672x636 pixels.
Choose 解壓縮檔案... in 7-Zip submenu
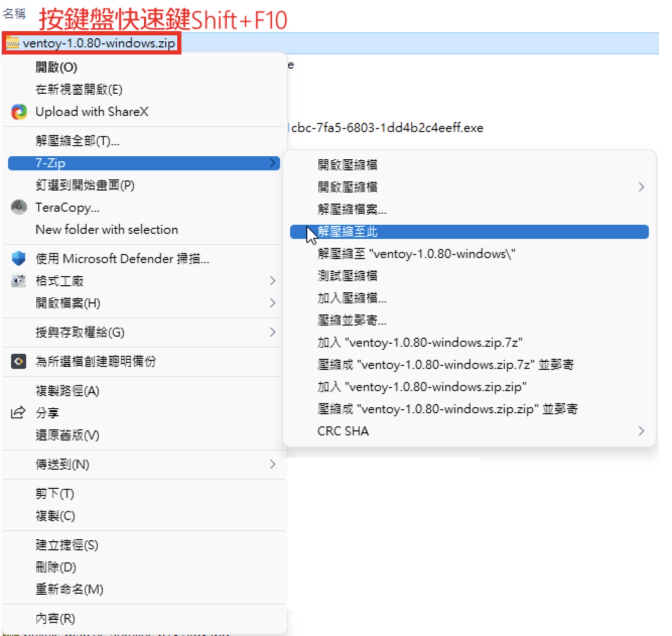(469, 209)
